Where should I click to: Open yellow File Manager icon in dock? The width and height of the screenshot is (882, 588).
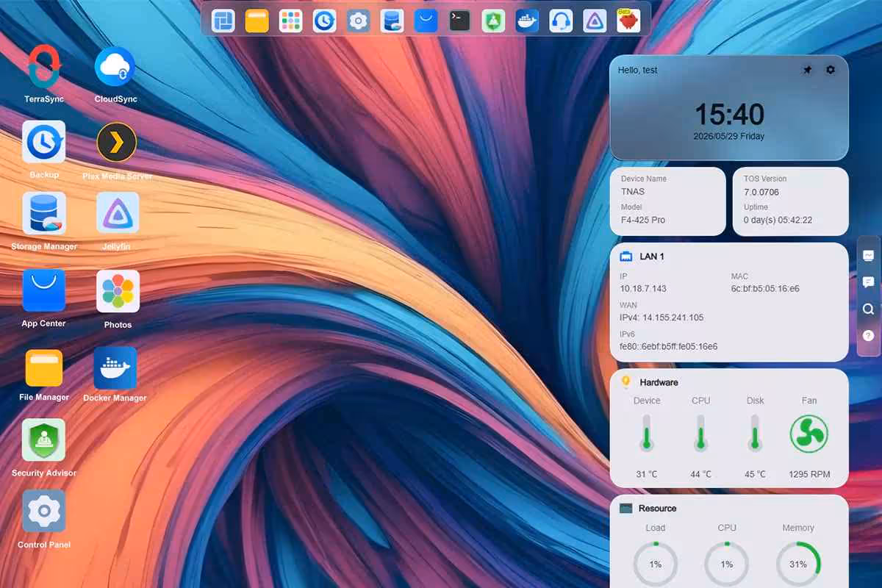(257, 21)
